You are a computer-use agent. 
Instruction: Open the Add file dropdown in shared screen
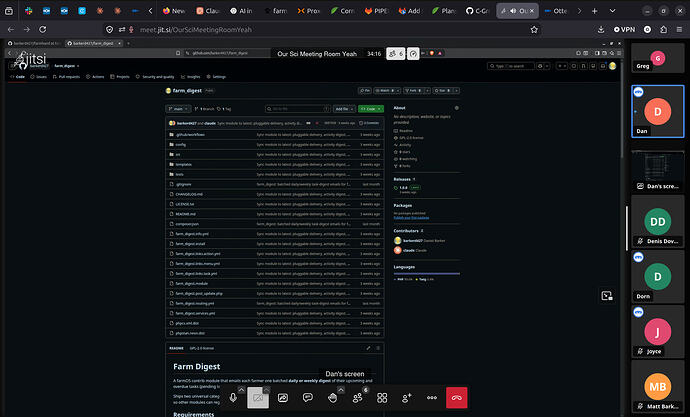click(x=344, y=109)
